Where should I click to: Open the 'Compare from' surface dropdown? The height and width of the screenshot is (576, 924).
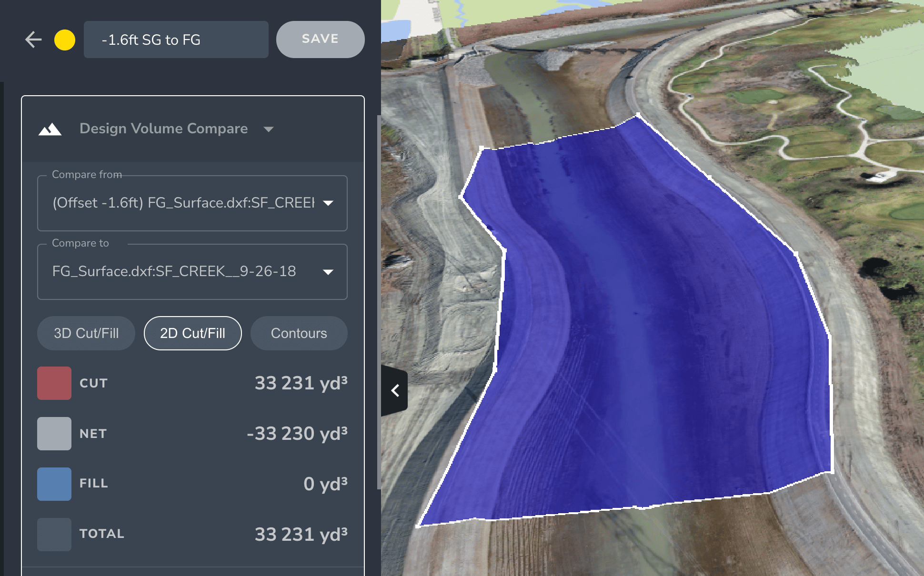(192, 203)
